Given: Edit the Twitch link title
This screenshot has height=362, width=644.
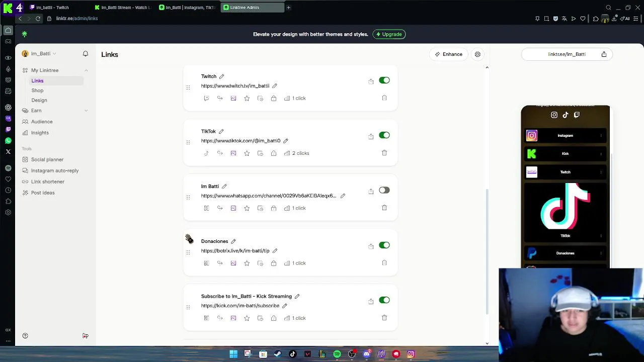Looking at the screenshot, I should point(221,76).
